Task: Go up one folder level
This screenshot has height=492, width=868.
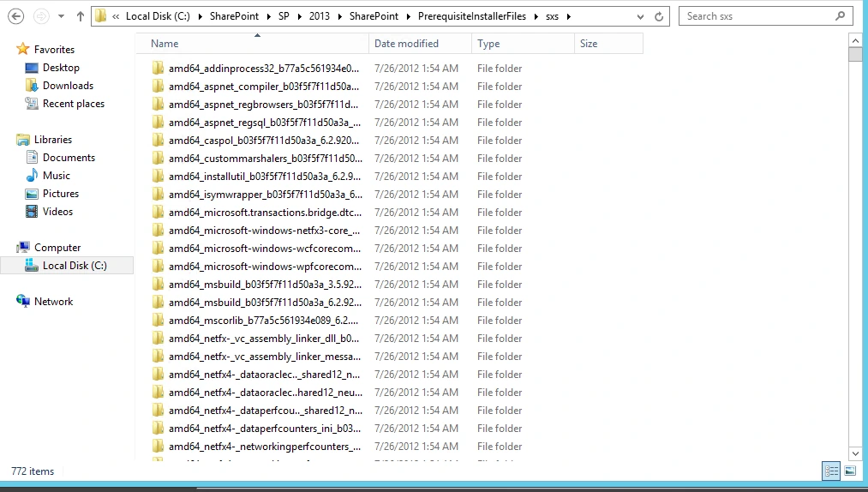Action: click(x=81, y=16)
